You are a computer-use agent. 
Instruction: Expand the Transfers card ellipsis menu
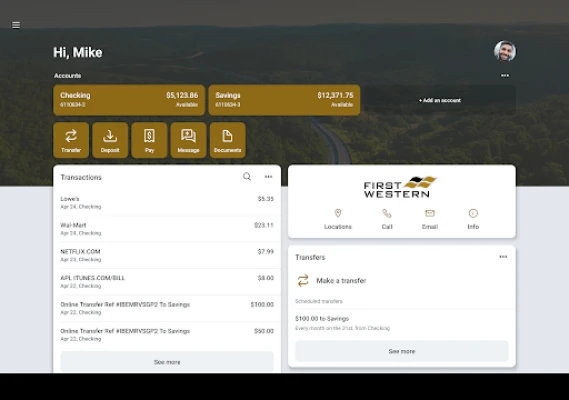pos(503,257)
